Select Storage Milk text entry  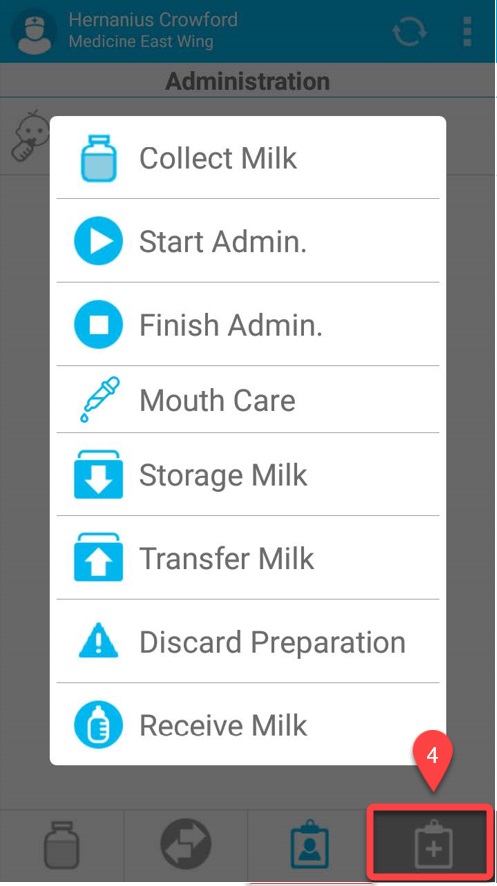[x=223, y=475]
